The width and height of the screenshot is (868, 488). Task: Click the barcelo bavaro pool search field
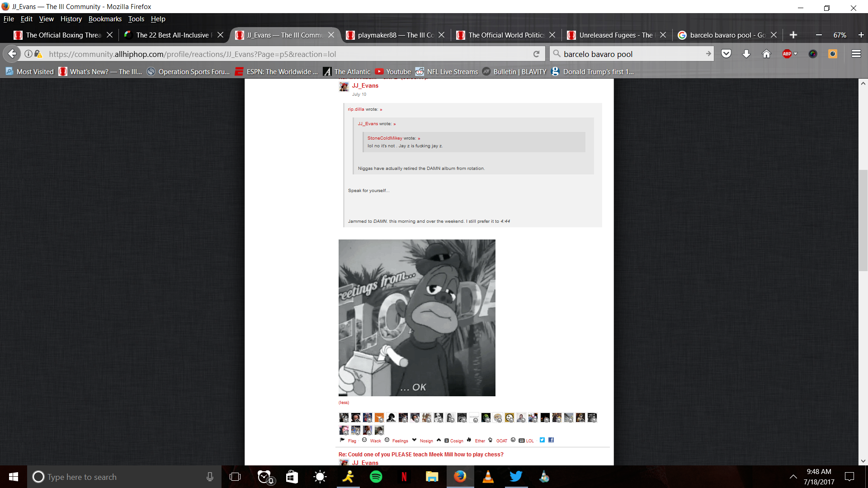[631, 54]
